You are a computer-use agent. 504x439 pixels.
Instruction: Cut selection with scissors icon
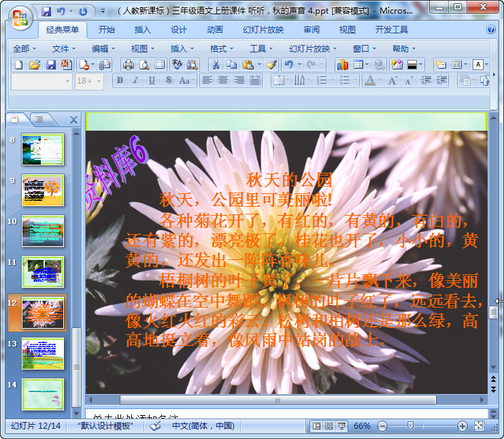(x=216, y=65)
